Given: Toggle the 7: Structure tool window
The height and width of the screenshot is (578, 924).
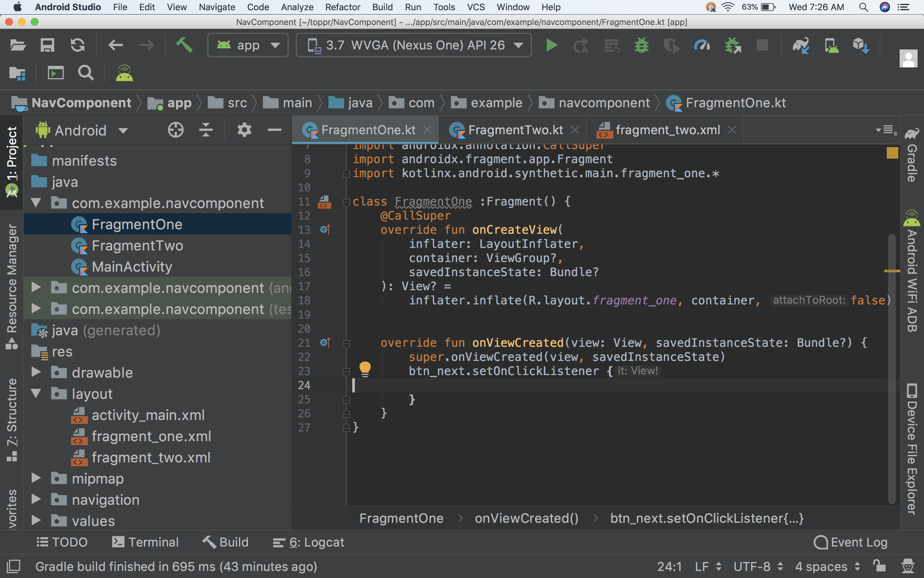Looking at the screenshot, I should (12, 420).
